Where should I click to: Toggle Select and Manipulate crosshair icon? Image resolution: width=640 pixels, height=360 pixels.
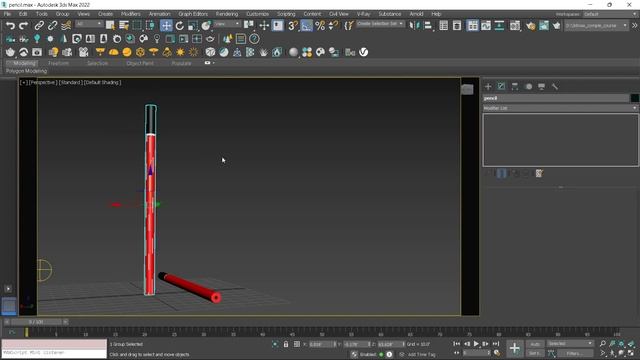(264, 26)
